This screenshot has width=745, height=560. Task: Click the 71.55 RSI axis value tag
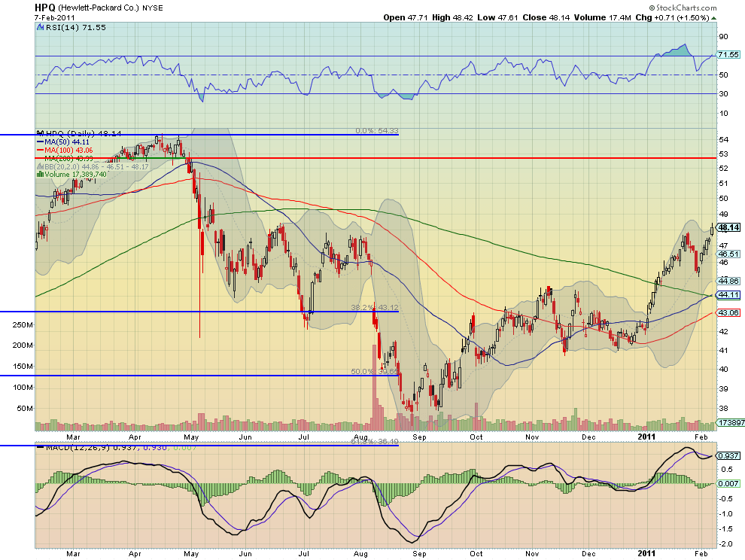(x=728, y=55)
